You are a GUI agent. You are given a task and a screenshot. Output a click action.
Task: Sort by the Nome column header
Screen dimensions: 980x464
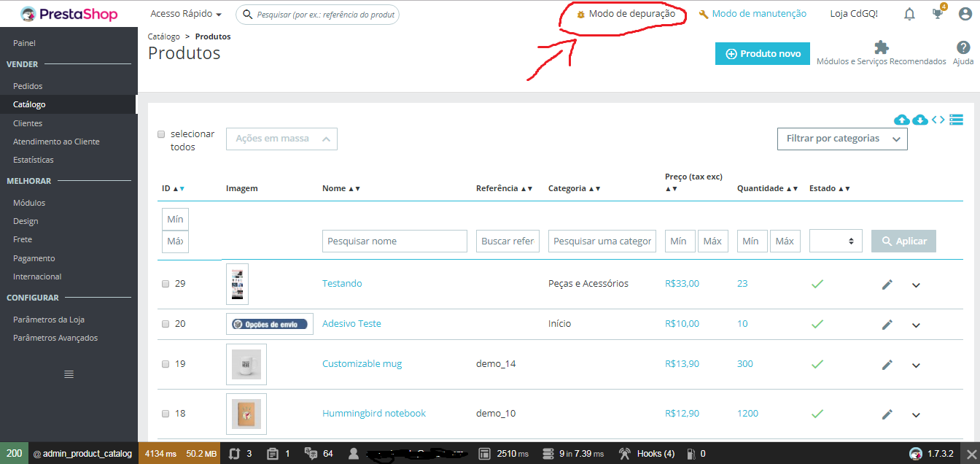coord(341,188)
